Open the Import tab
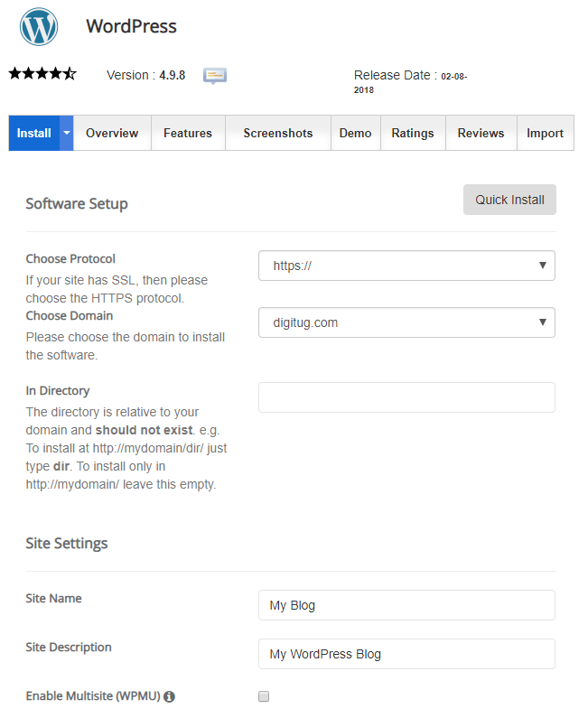Image resolution: width=588 pixels, height=709 pixels. click(545, 133)
